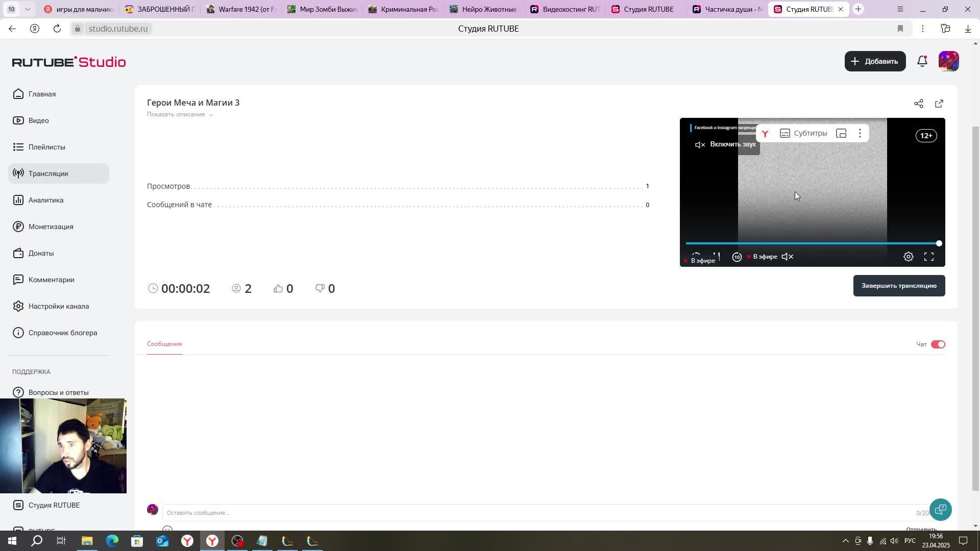Open the stream in a new window icon
The height and width of the screenshot is (551, 980).
939,104
